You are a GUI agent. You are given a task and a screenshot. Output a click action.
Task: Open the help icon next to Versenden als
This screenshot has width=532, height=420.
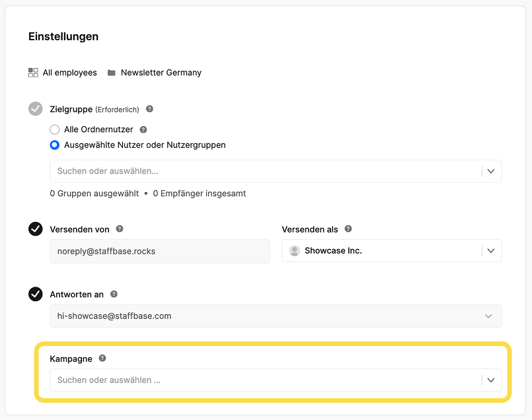point(348,228)
